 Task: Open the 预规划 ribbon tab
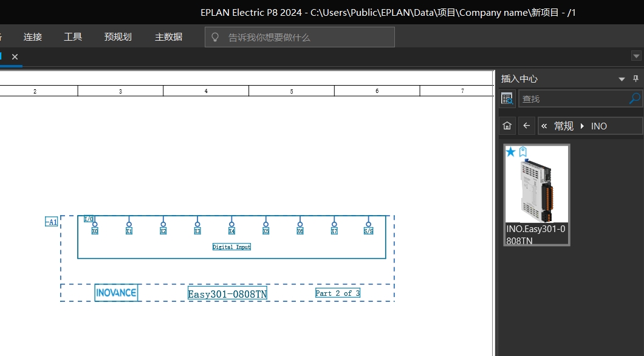118,37
